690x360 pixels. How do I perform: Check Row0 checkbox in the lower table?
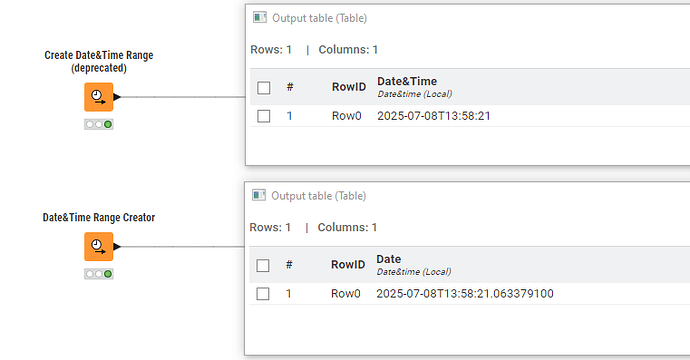(x=263, y=294)
